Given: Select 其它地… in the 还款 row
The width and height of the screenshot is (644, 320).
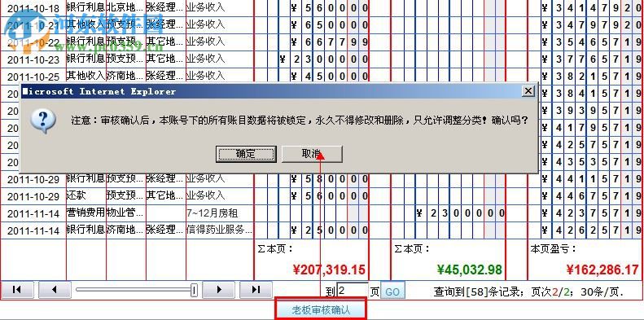Looking at the screenshot, I should (166, 196).
